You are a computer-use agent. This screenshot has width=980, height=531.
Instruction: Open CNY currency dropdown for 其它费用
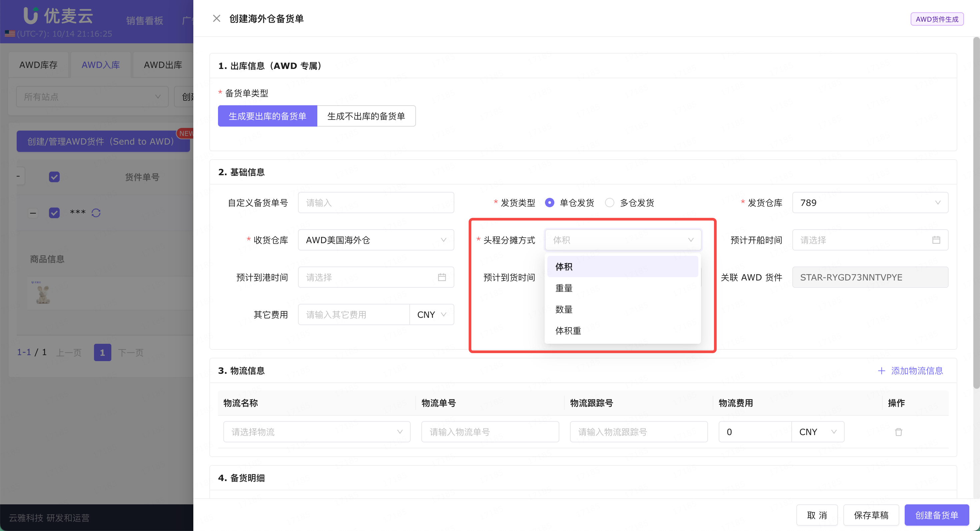pos(431,314)
